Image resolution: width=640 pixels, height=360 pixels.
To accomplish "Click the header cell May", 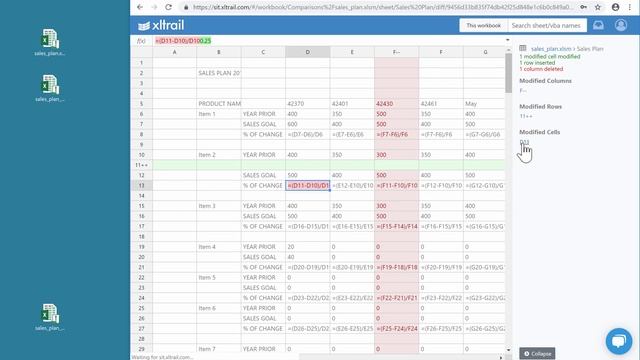I will 484,104.
